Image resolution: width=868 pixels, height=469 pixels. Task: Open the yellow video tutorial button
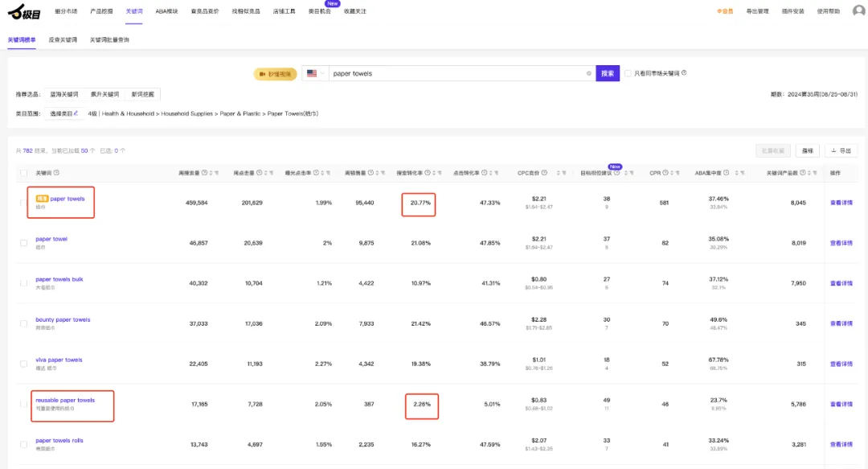tap(275, 74)
